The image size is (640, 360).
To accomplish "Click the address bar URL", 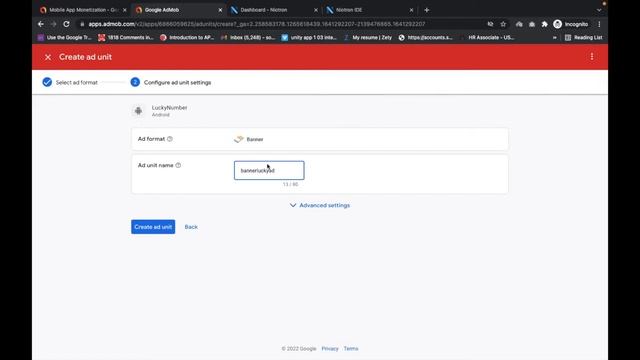I will pos(257,24).
